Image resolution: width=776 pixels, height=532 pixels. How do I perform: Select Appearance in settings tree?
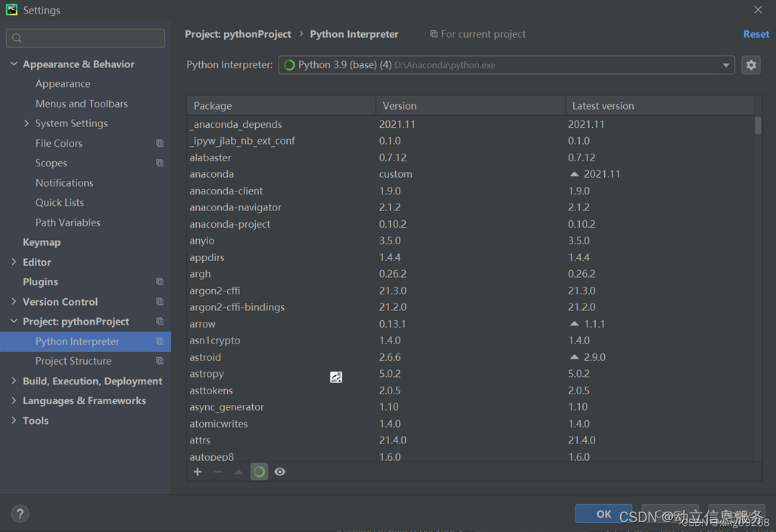pos(63,84)
